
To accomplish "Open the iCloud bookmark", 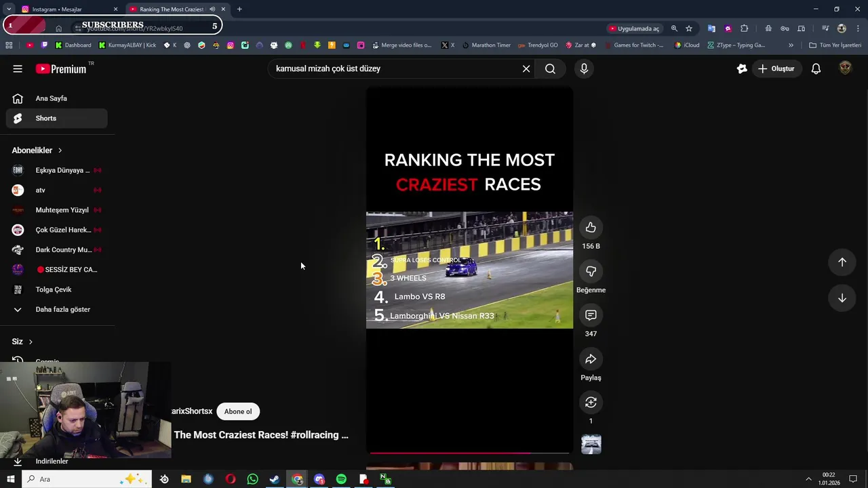I will click(687, 45).
